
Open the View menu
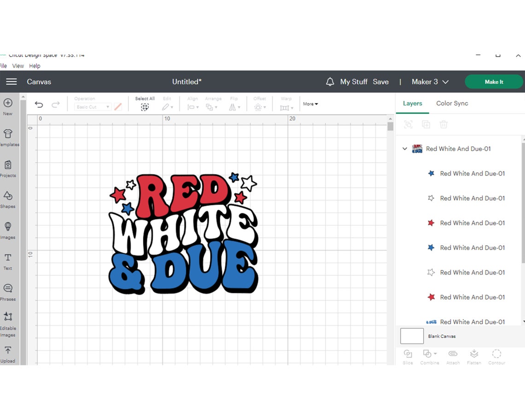[x=18, y=66]
